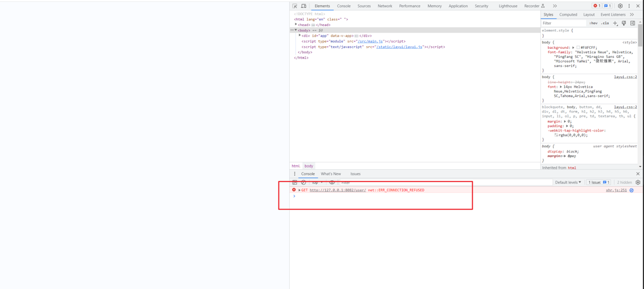This screenshot has height=289, width=644.
Task: Toggle the .cls element classes panel
Action: (605, 24)
